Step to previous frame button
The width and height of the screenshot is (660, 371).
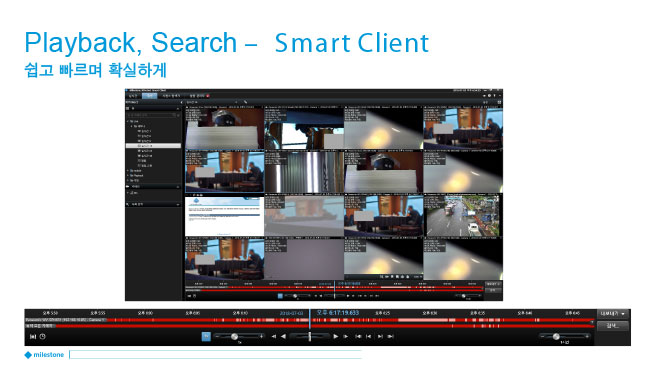click(x=274, y=336)
